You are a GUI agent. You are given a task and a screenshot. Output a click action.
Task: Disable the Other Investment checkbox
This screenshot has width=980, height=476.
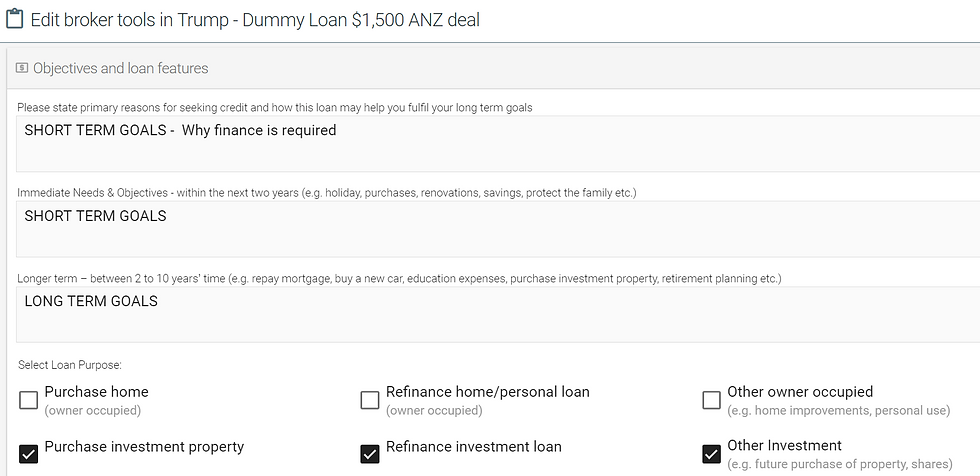pyautogui.click(x=711, y=454)
